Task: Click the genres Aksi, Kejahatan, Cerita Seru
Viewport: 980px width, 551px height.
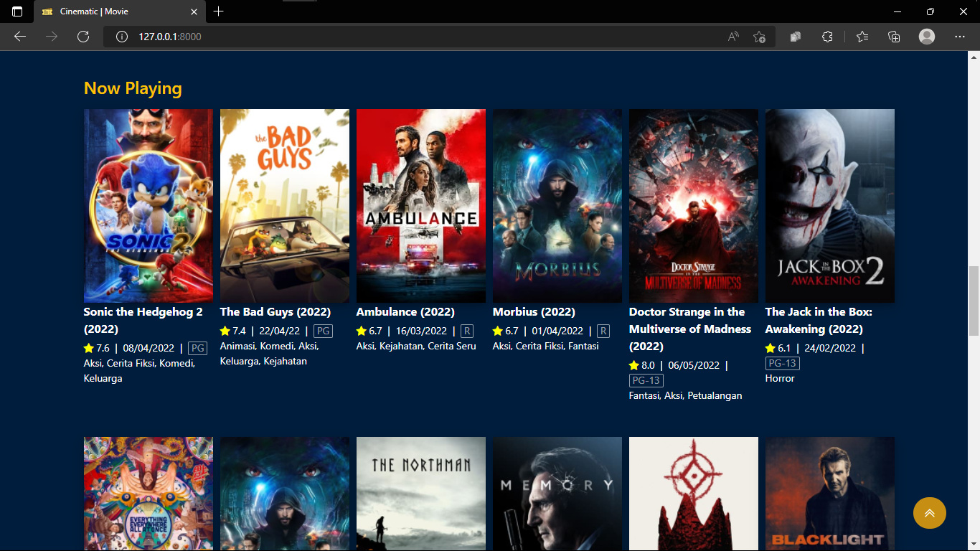Action: point(416,346)
